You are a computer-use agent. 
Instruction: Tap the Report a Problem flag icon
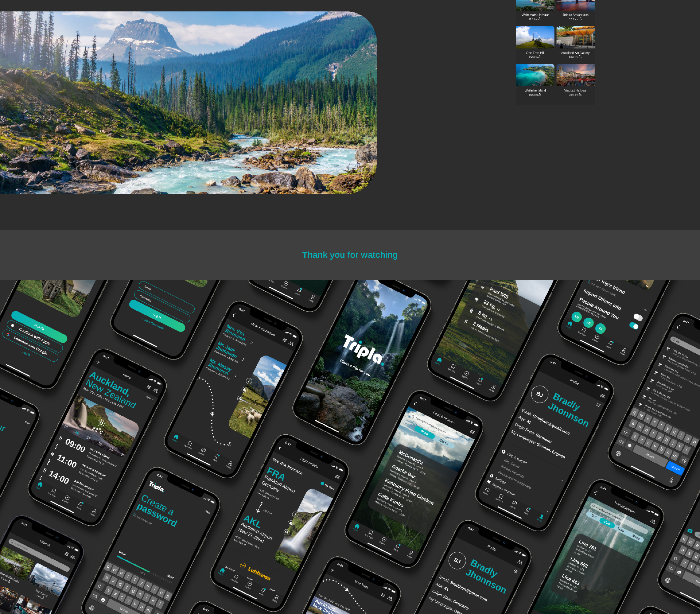point(488,482)
